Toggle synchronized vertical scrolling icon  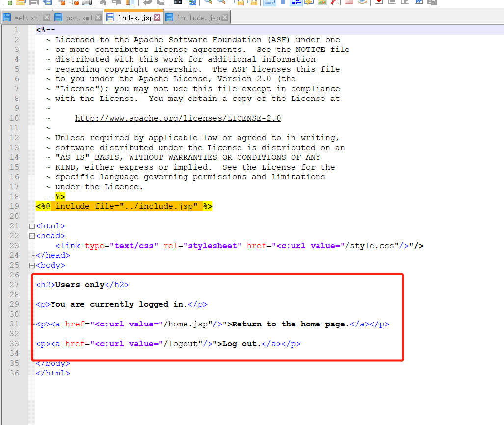pyautogui.click(x=239, y=2)
